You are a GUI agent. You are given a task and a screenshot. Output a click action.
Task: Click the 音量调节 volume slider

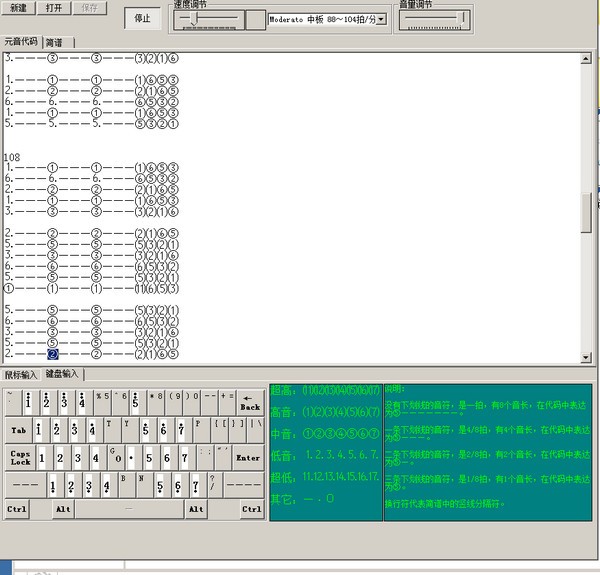point(434,18)
